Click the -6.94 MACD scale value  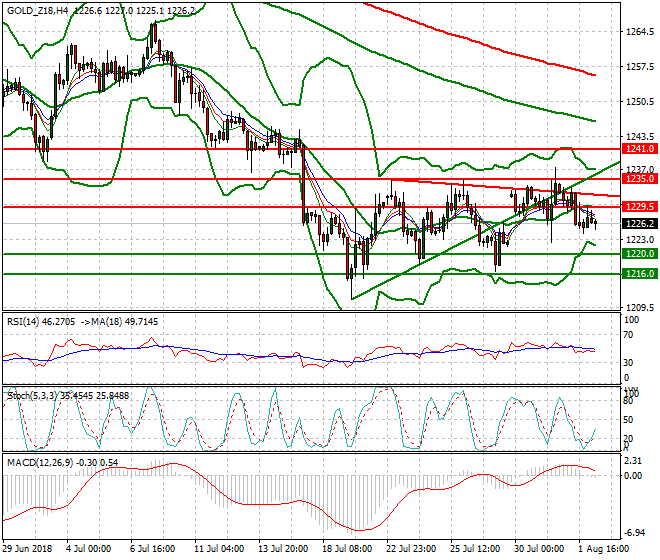tap(634, 533)
